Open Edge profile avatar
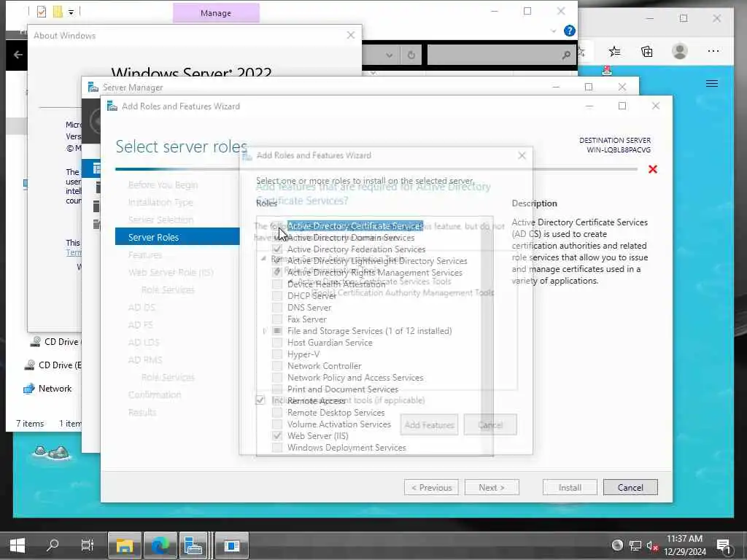This screenshot has width=747, height=560. [x=680, y=51]
